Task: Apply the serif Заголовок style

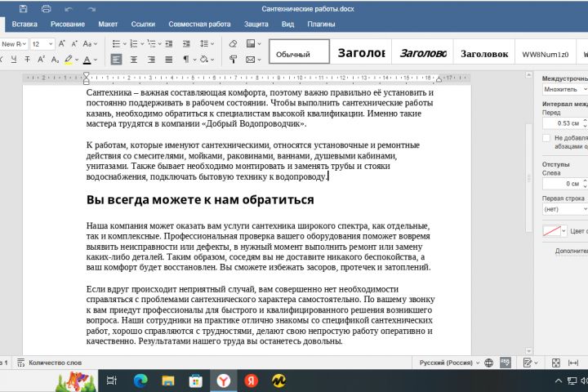Action: (x=484, y=51)
